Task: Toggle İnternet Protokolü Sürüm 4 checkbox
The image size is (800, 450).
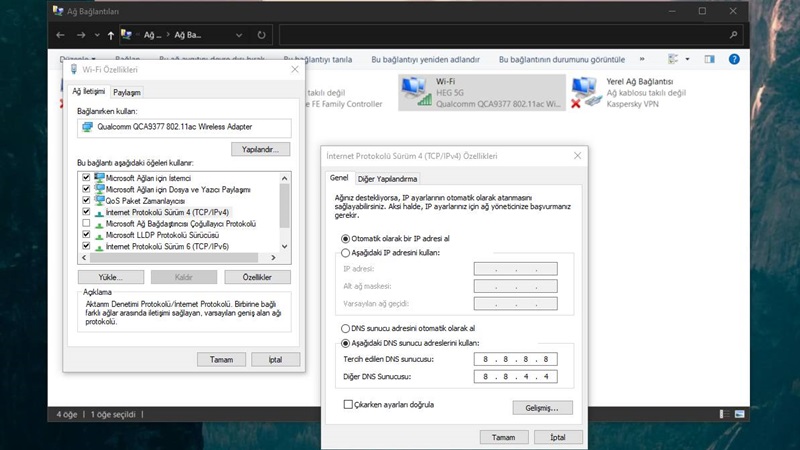Action: [86, 212]
